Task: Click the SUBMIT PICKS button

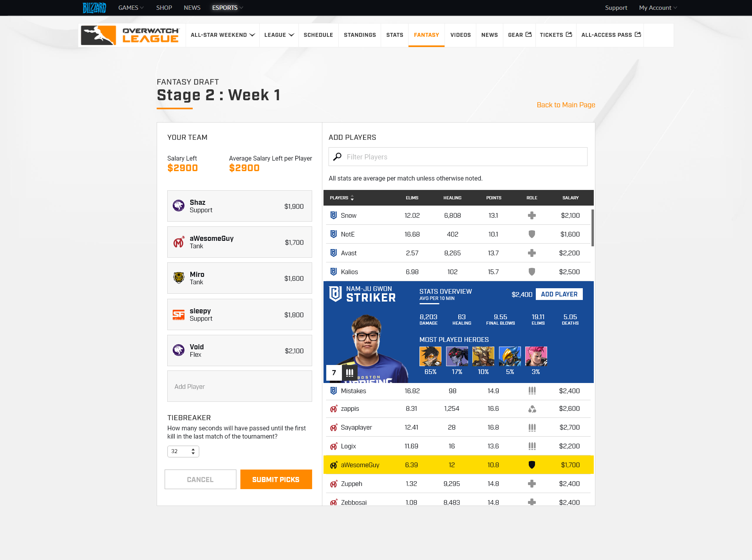Action: [276, 479]
